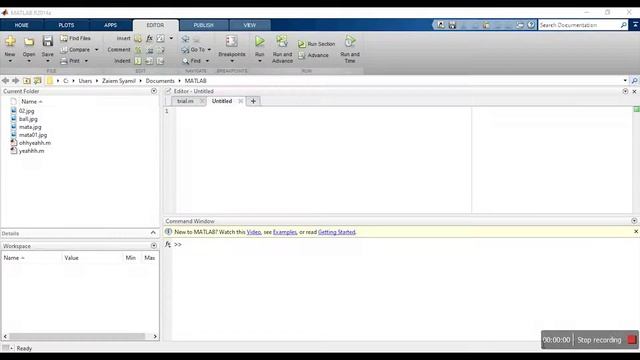Select ball.jpg in Current Folder
Screen dimensions: 640x360
click(x=28, y=119)
